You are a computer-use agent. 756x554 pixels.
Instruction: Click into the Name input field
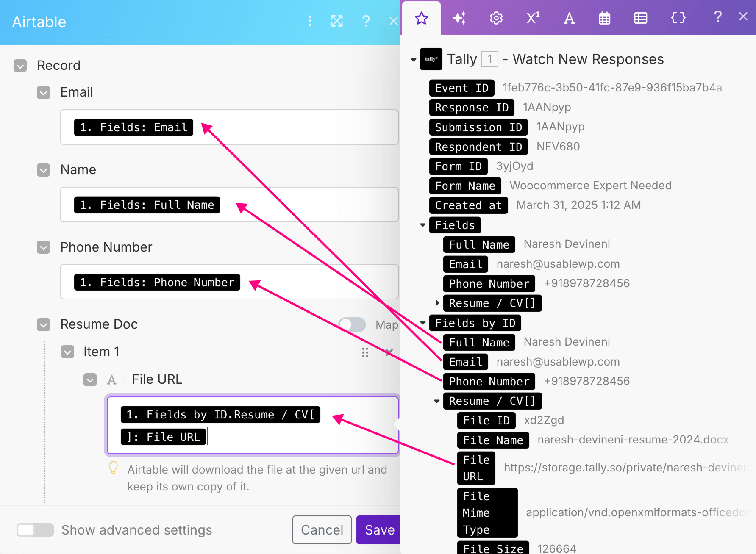229,205
